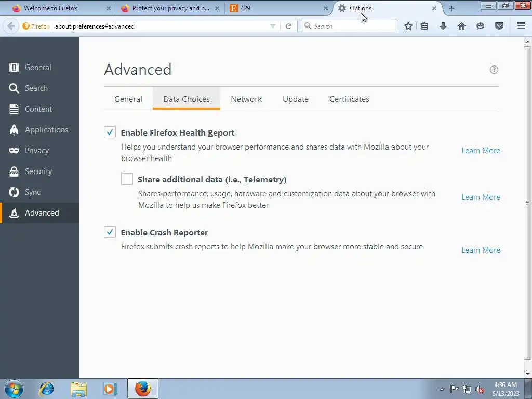Viewport: 532px width, 399px height.
Task: Select Advanced category in sidebar
Action: tap(39, 213)
